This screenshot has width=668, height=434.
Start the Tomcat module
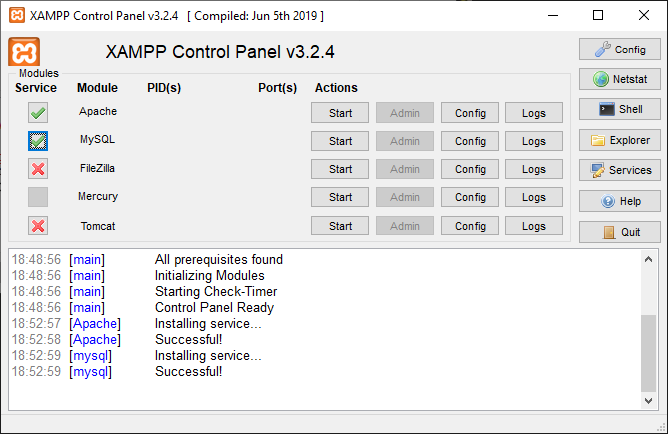point(340,226)
